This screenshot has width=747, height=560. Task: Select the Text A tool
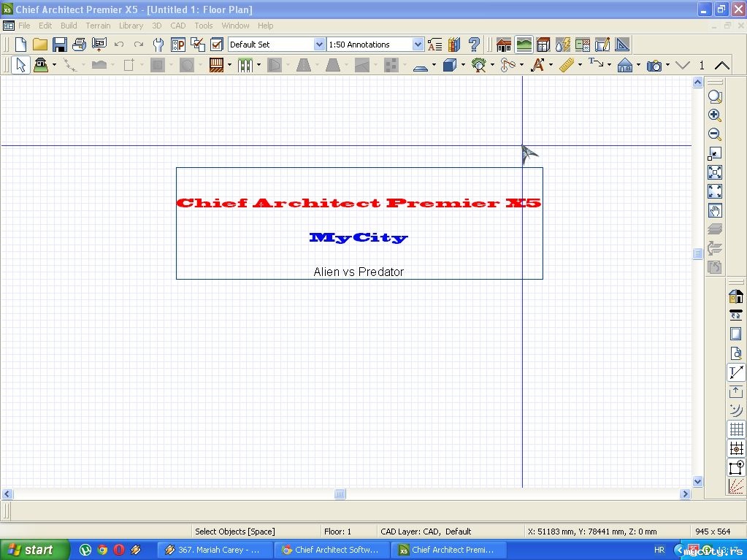coord(537,65)
